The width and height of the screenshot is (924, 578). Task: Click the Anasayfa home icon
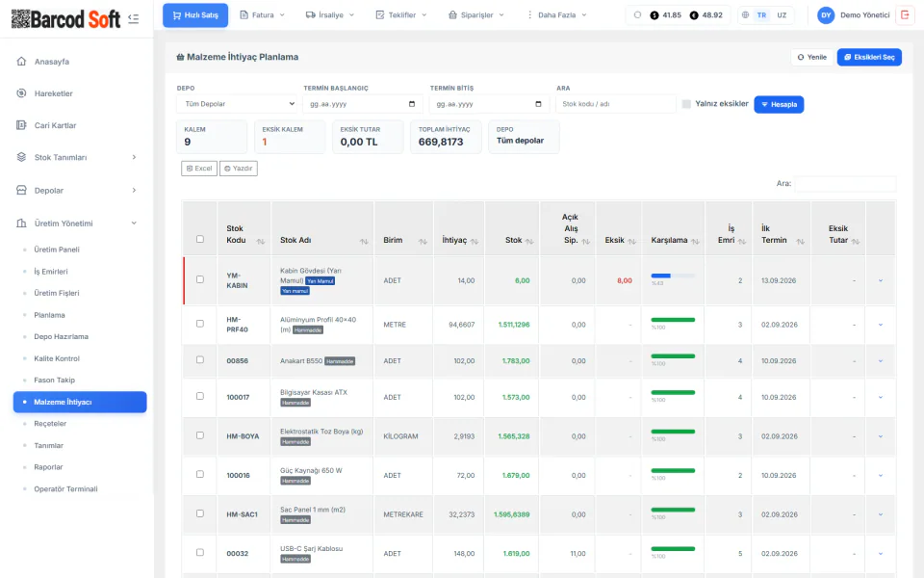tap(22, 62)
